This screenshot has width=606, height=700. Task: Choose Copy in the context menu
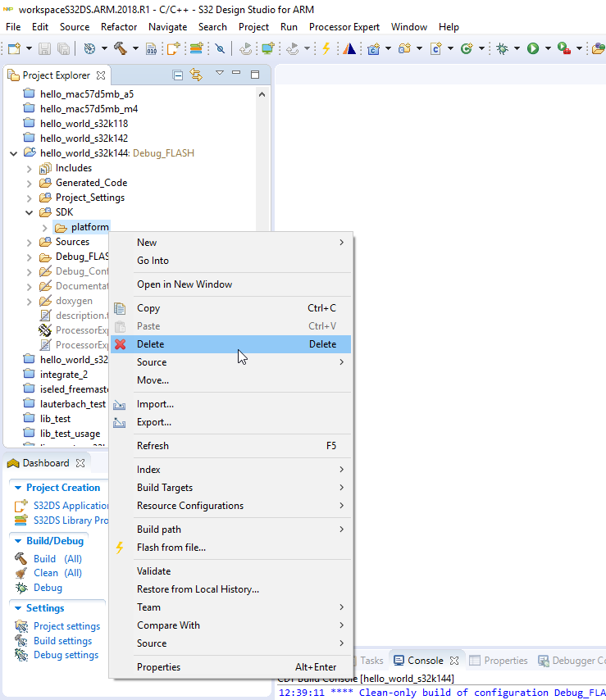pyautogui.click(x=231, y=308)
